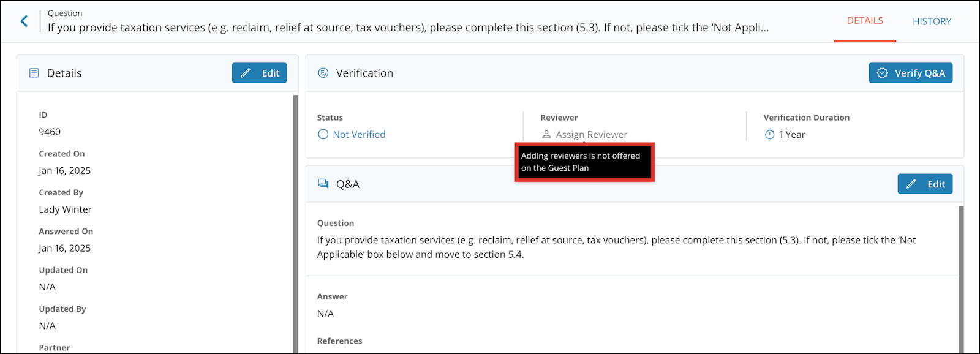Click the Created By value Lady Winter

(x=65, y=209)
